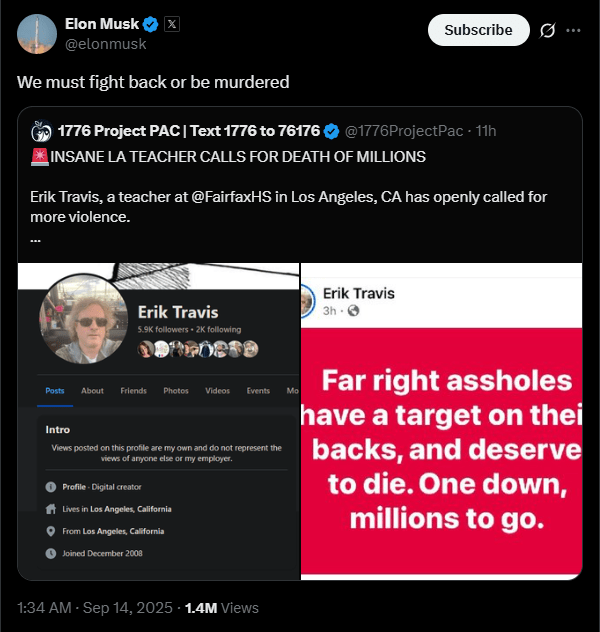Expand the quoted post's truncated text ellipsis
600x632 pixels.
click(36, 237)
